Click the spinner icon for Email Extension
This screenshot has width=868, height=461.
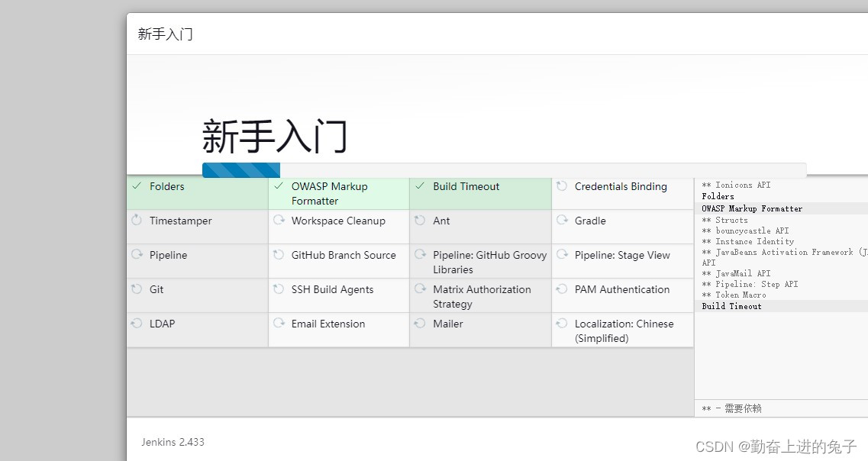coord(279,323)
